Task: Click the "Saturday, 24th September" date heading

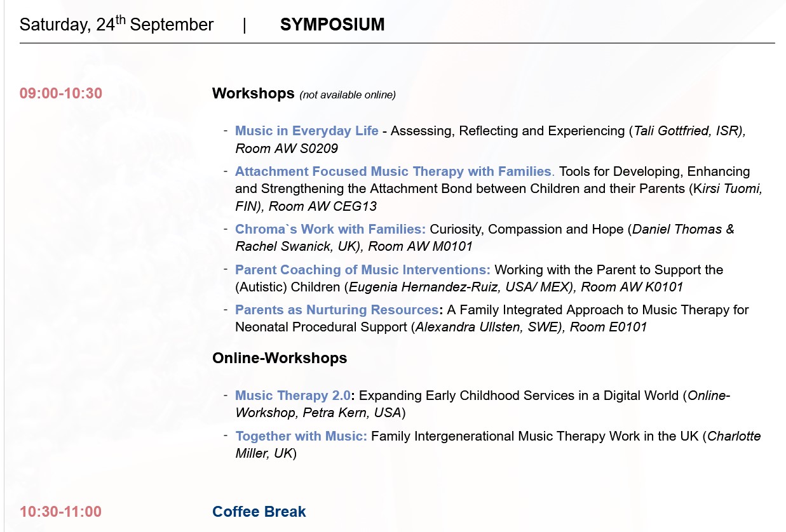Action: 116,25
